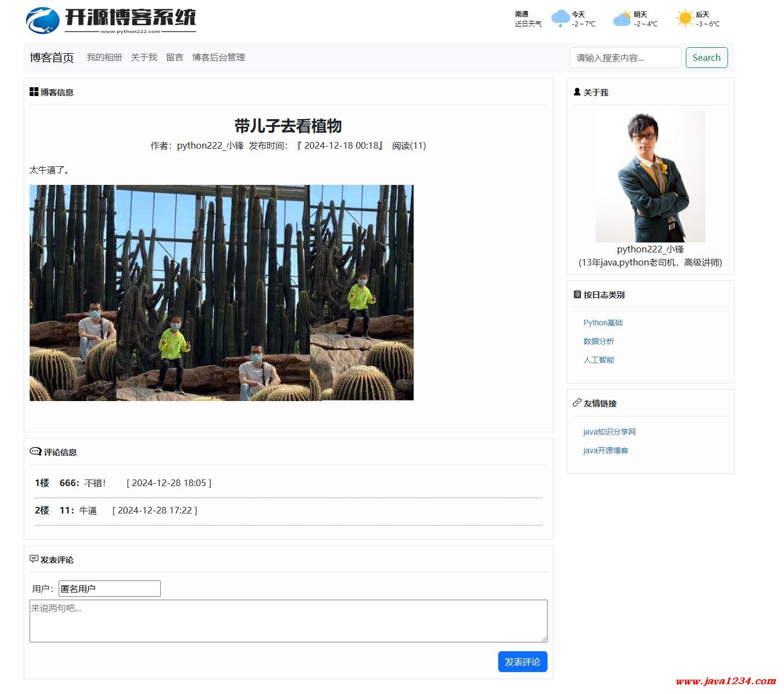The height and width of the screenshot is (694, 784).
Task: Click the blog system logo icon
Action: coord(43,20)
